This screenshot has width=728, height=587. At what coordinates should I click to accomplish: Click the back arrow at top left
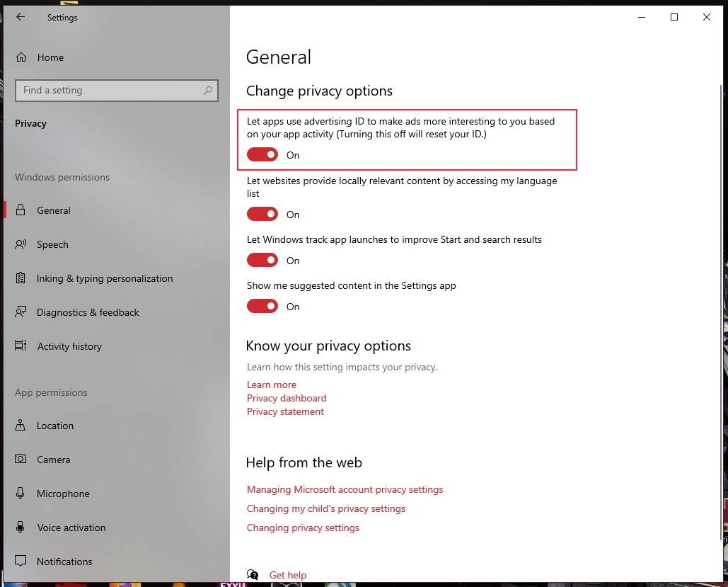pos(20,17)
